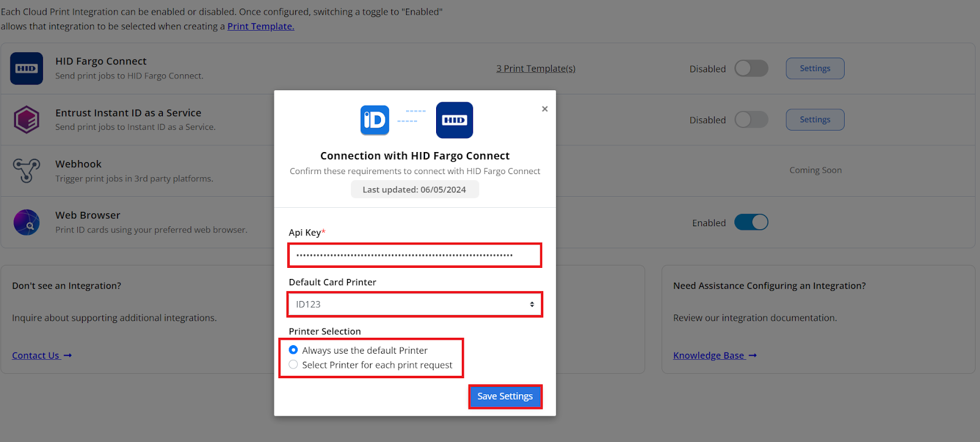This screenshot has height=442, width=980.
Task: Click the Entrust Instant ID hexagon icon
Action: click(26, 120)
